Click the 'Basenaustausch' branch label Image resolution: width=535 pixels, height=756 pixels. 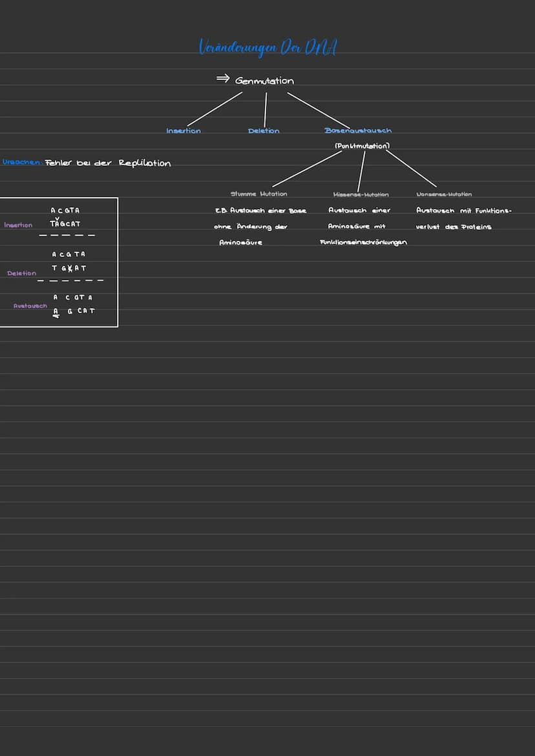click(358, 130)
